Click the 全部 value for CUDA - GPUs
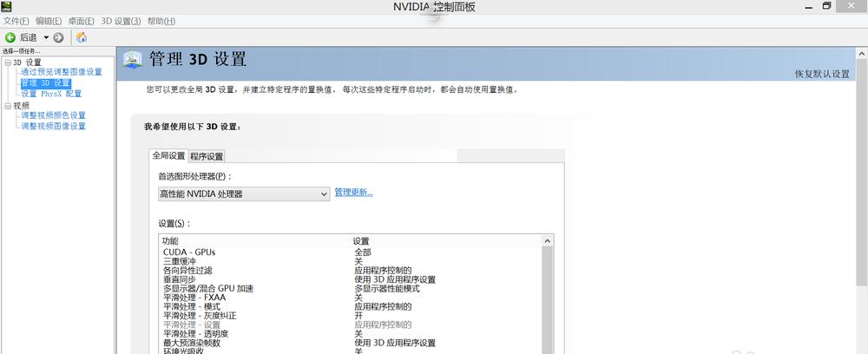The height and width of the screenshot is (354, 868). coord(363,252)
